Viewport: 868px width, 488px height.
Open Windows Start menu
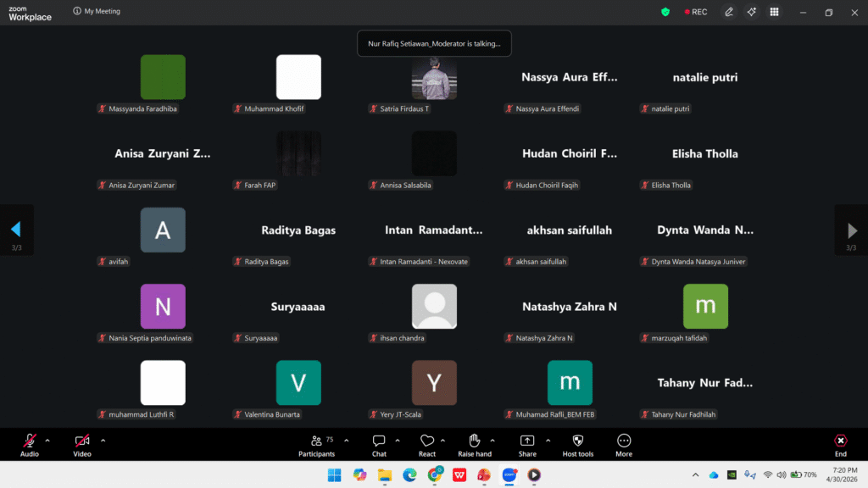click(334, 474)
